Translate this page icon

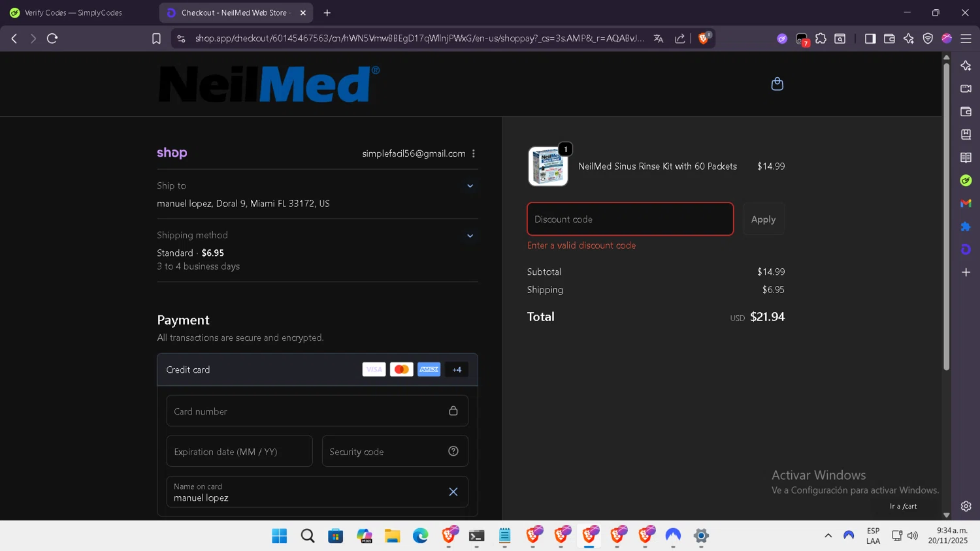point(659,39)
